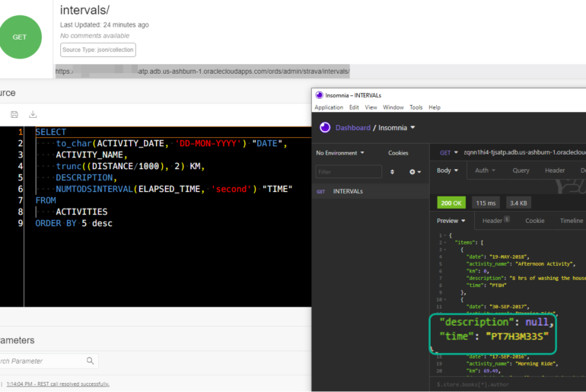
Task: Switch to the response Cookie tab
Action: tap(535, 221)
